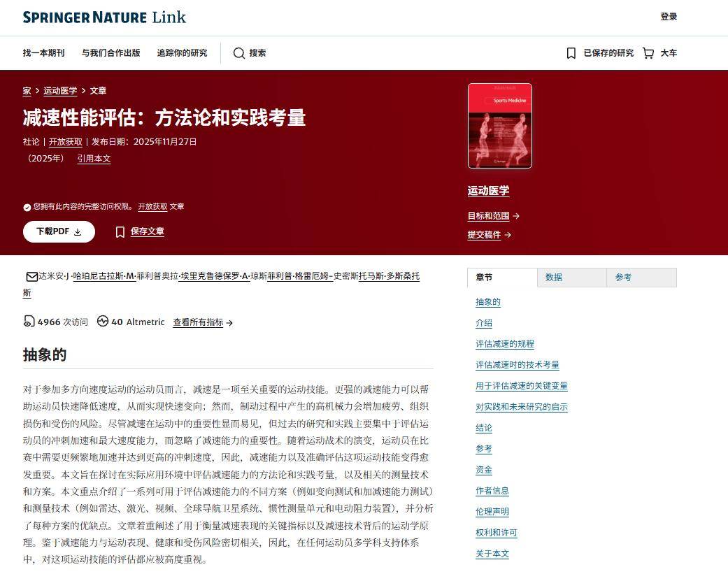This screenshot has height=581, width=728.
Task: Follow the 提交稿件 arrow link
Action: coord(489,235)
